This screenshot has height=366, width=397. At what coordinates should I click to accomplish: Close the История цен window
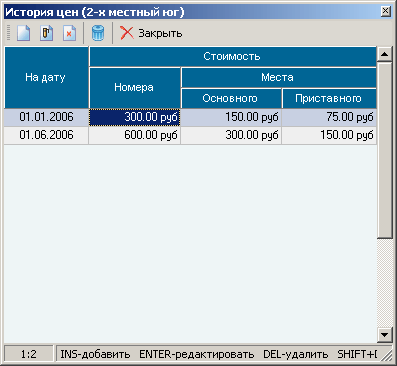[x=385, y=11]
